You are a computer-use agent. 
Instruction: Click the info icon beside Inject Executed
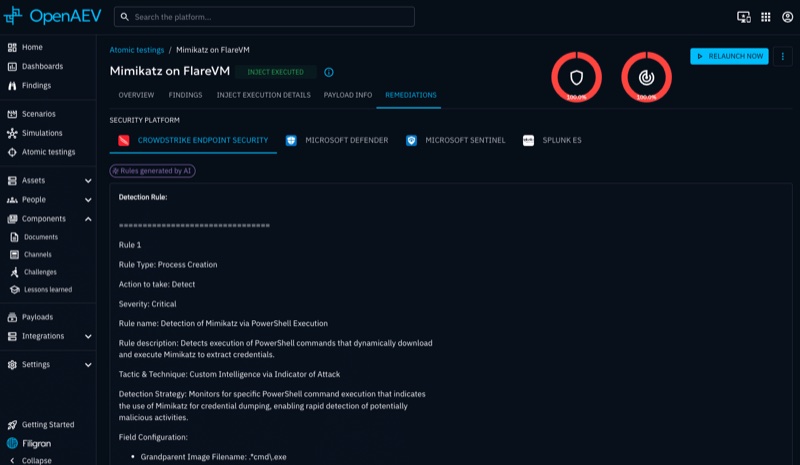click(x=329, y=72)
